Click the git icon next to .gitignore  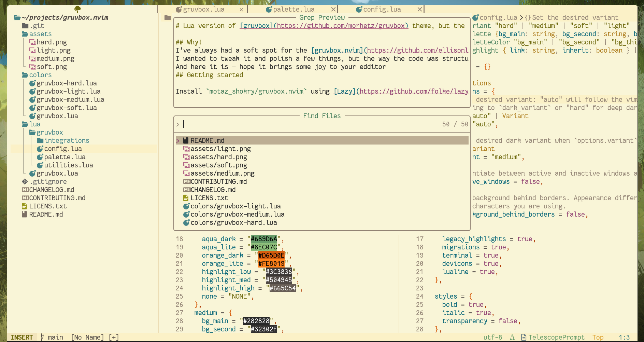point(25,182)
